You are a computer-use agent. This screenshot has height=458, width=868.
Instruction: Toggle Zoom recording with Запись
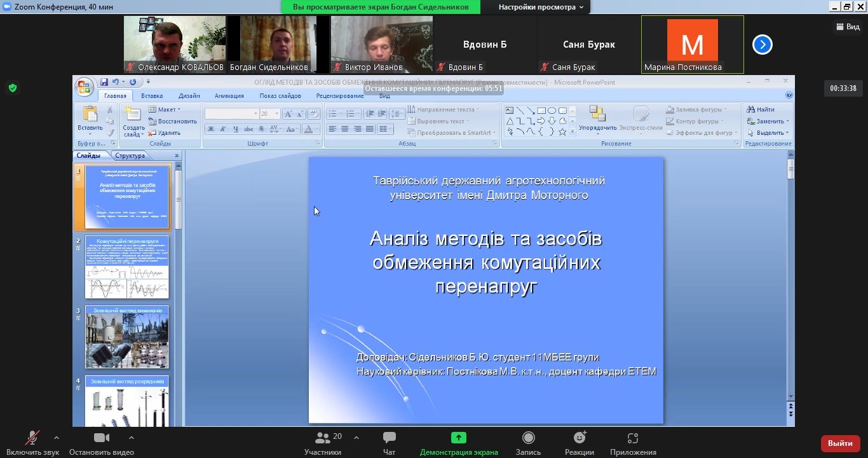pos(528,443)
